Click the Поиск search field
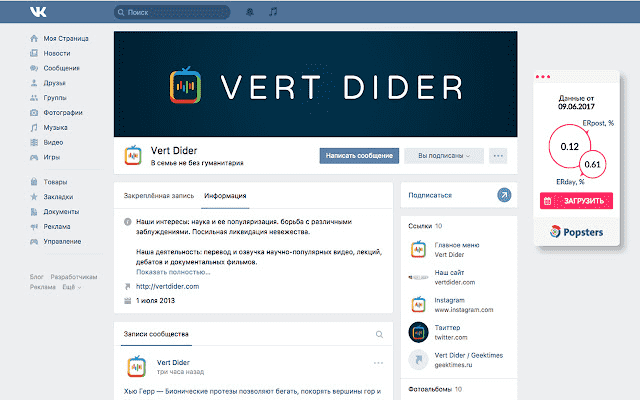Screen dimensions: 640x400 pyautogui.click(x=172, y=12)
